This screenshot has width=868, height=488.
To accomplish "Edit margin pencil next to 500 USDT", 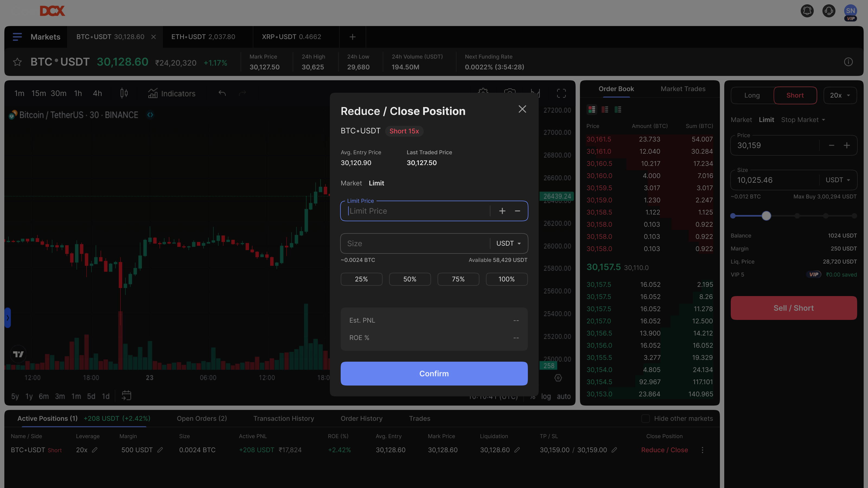I will point(160,450).
